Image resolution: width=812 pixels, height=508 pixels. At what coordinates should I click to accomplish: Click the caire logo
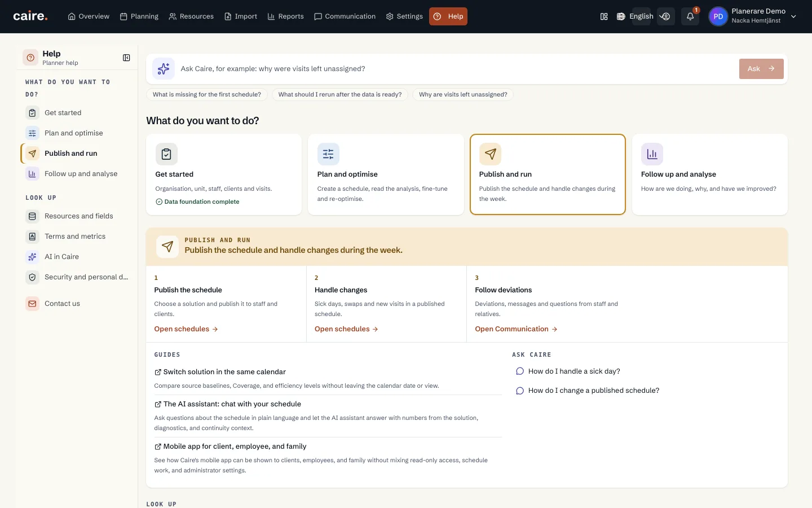tap(30, 16)
